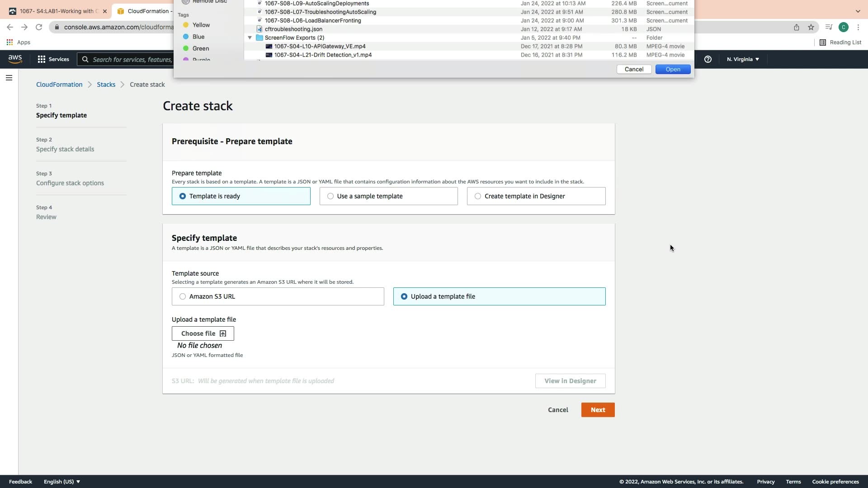Pick the Green tag color
This screenshot has width=868, height=488.
[x=200, y=48]
